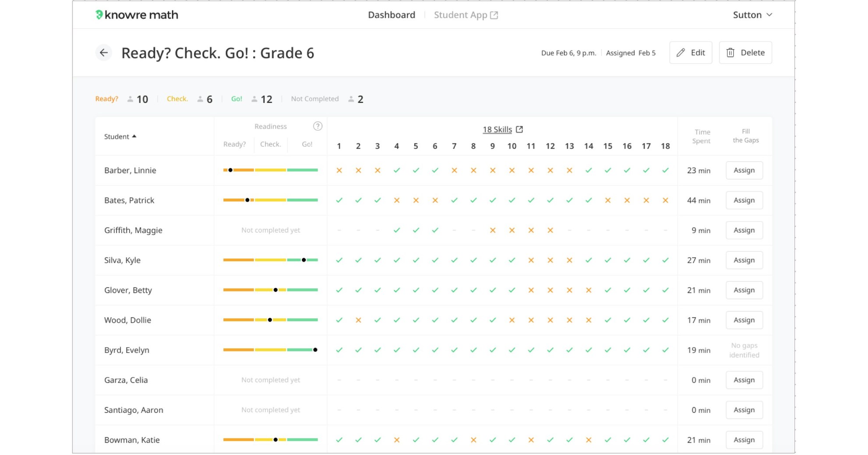This screenshot has height=455, width=868.
Task: Toggle the Go! status filter
Action: [x=236, y=99]
